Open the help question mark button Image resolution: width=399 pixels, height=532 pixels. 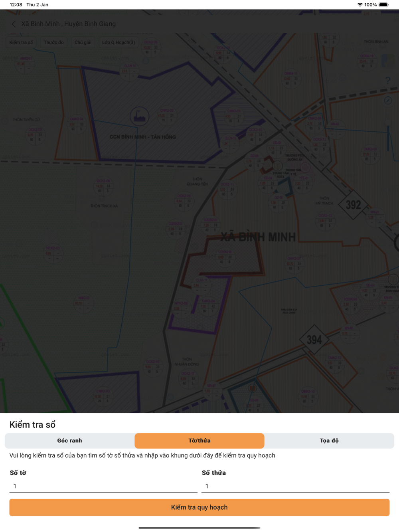388,80
